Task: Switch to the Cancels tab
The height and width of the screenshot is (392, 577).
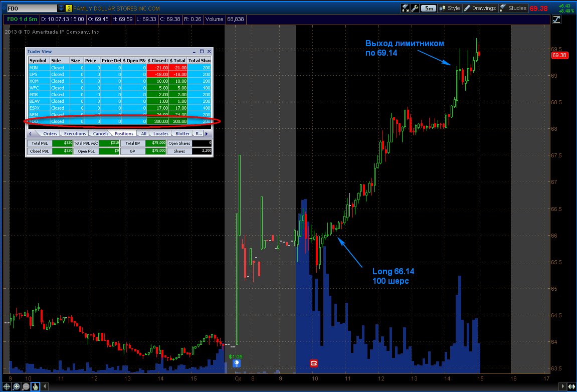Action: click(100, 134)
